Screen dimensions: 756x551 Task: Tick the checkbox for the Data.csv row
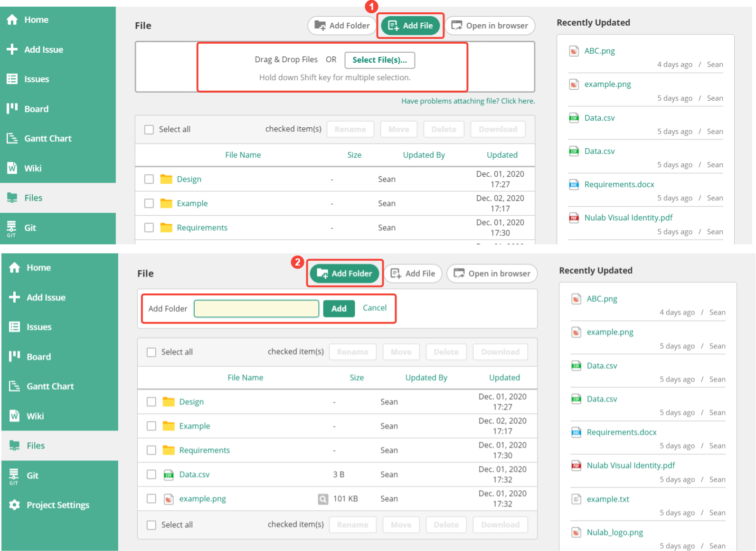(151, 474)
